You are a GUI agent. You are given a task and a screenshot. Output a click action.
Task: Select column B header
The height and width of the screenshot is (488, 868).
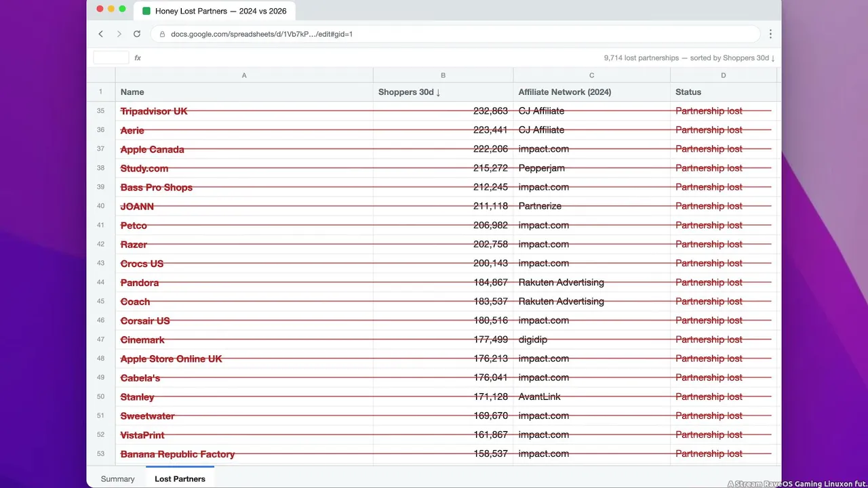tap(443, 75)
